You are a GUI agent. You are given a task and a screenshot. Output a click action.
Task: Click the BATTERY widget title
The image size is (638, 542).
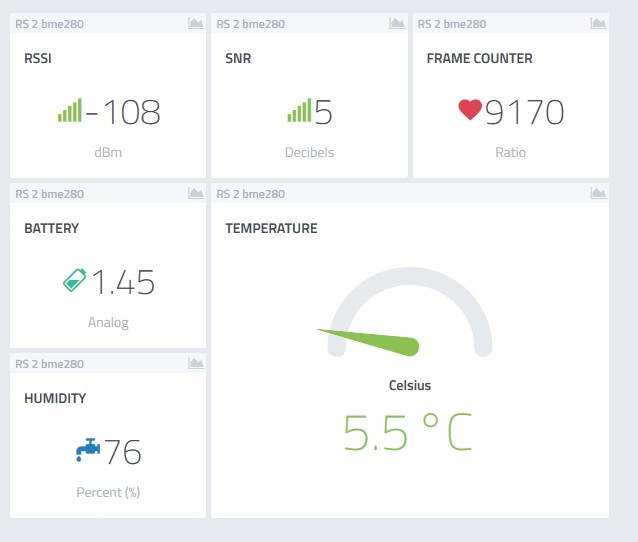point(51,228)
